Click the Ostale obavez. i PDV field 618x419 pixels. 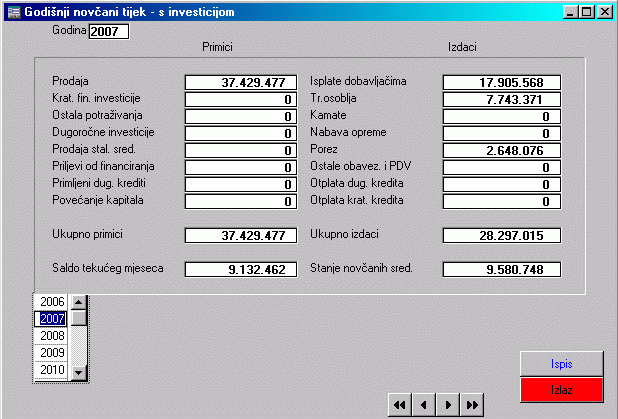[x=502, y=167]
